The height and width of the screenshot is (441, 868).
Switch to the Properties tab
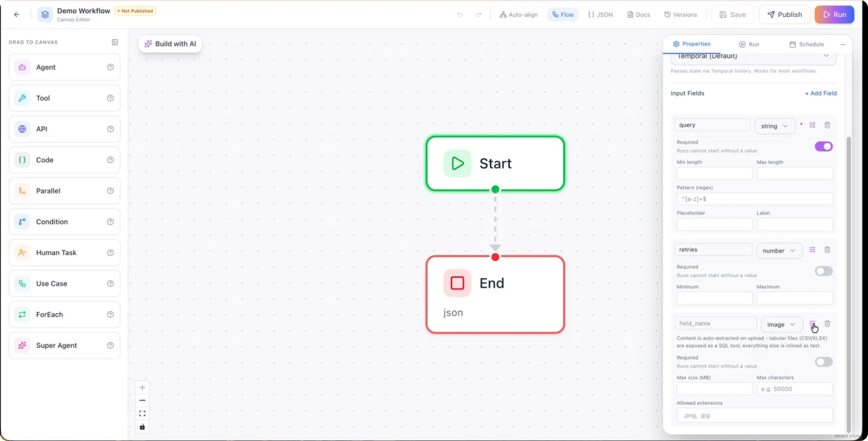tap(692, 44)
